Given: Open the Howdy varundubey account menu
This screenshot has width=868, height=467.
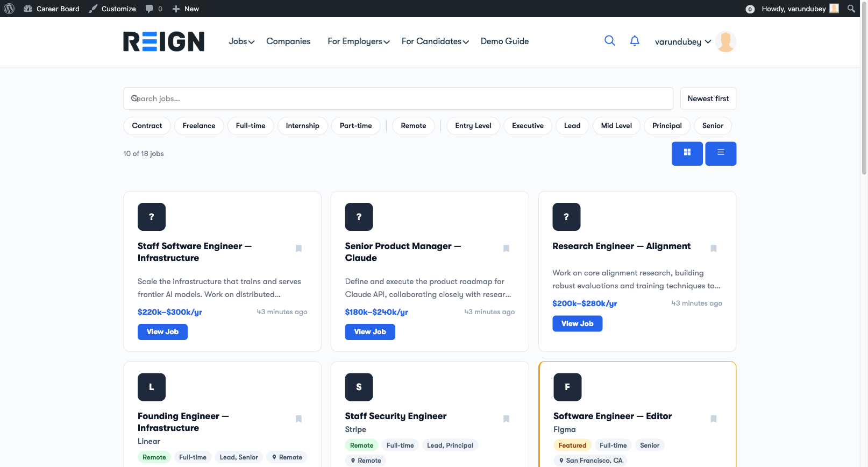Looking at the screenshot, I should 800,9.
